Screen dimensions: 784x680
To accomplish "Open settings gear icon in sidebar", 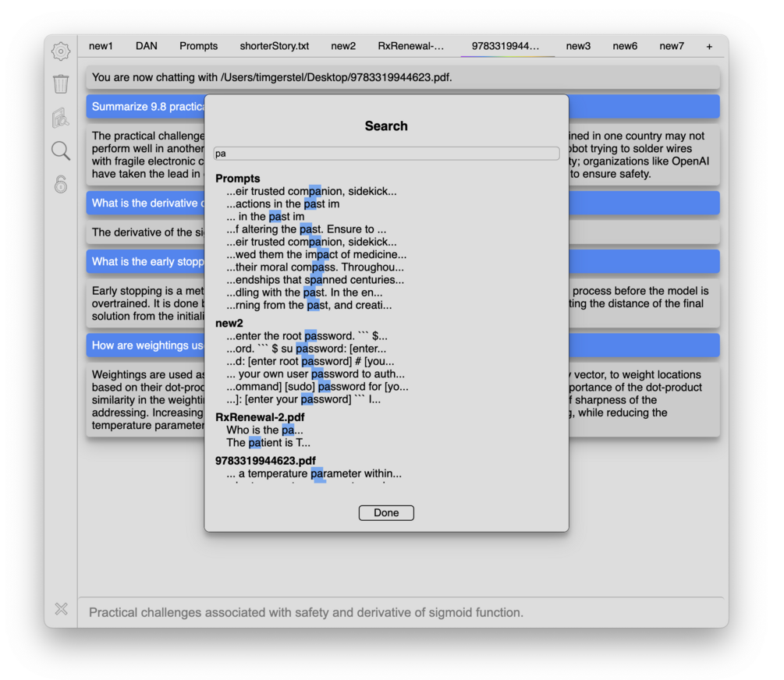I will (x=61, y=51).
